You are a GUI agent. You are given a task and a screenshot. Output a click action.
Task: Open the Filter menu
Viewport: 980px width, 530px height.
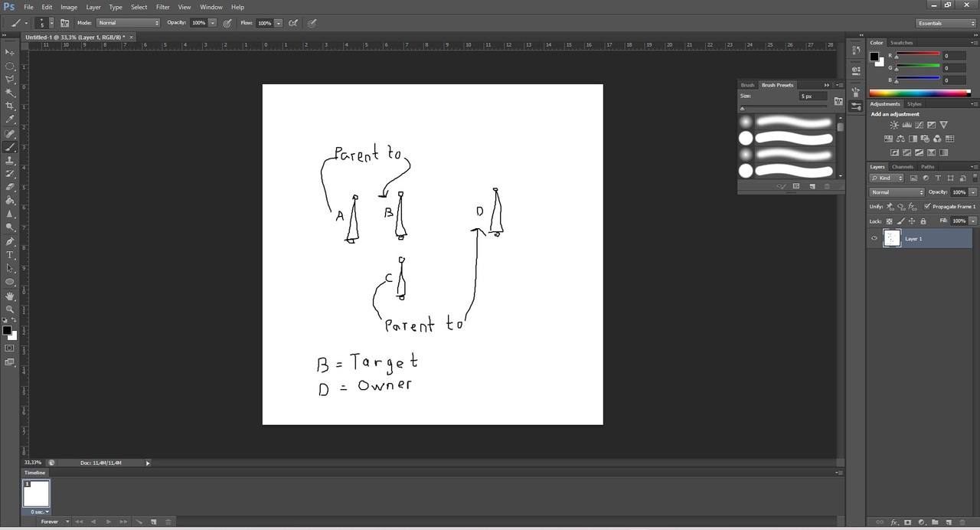[x=162, y=7]
